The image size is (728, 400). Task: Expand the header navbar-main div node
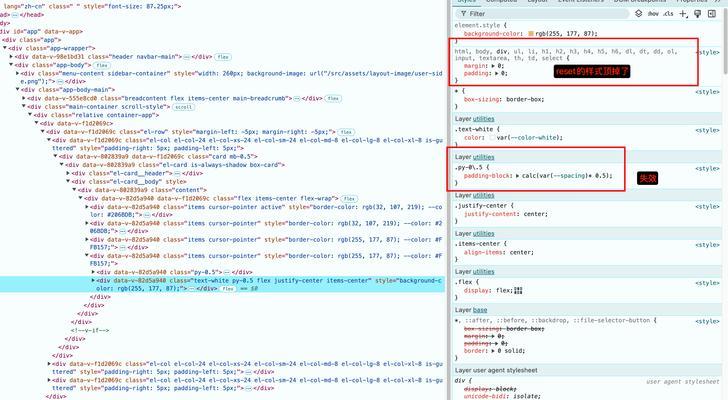pyautogui.click(x=12, y=57)
